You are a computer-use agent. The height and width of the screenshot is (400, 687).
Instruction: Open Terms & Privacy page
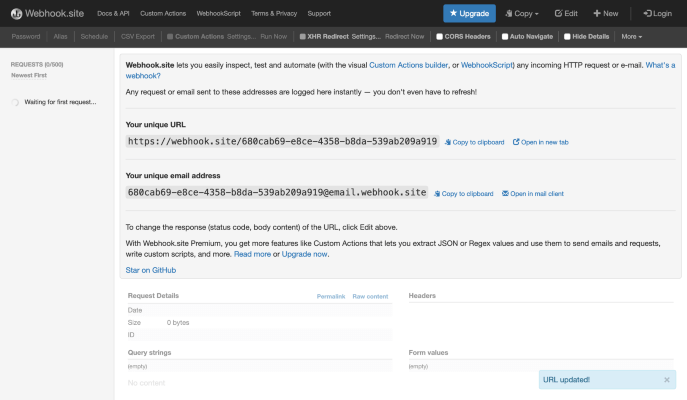point(274,14)
